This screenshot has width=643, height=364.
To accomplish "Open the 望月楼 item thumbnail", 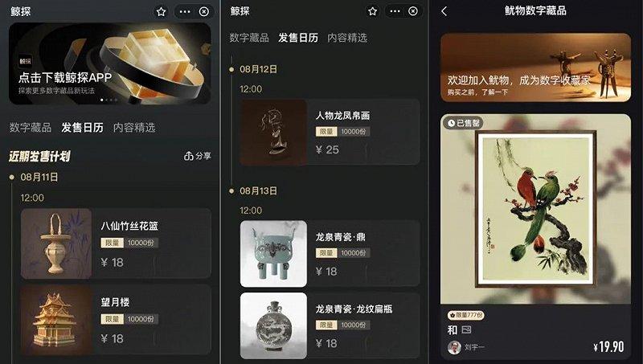I will [56, 320].
